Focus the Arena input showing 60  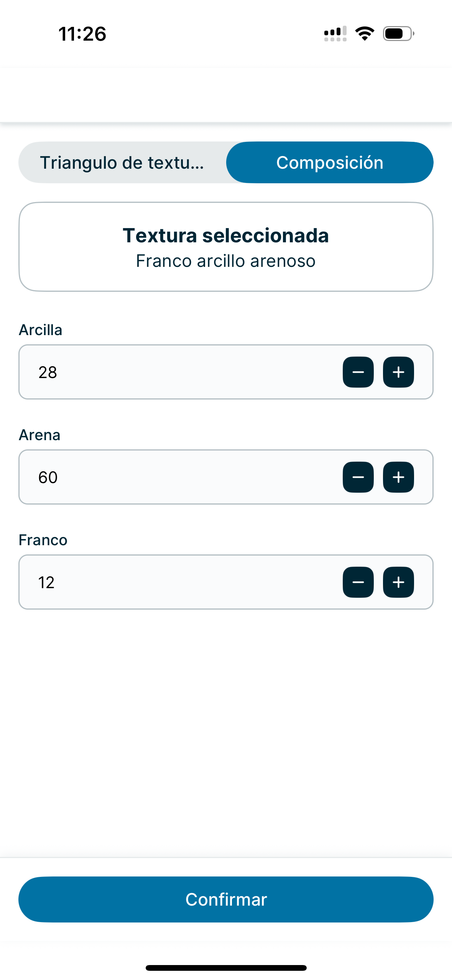pyautogui.click(x=226, y=477)
